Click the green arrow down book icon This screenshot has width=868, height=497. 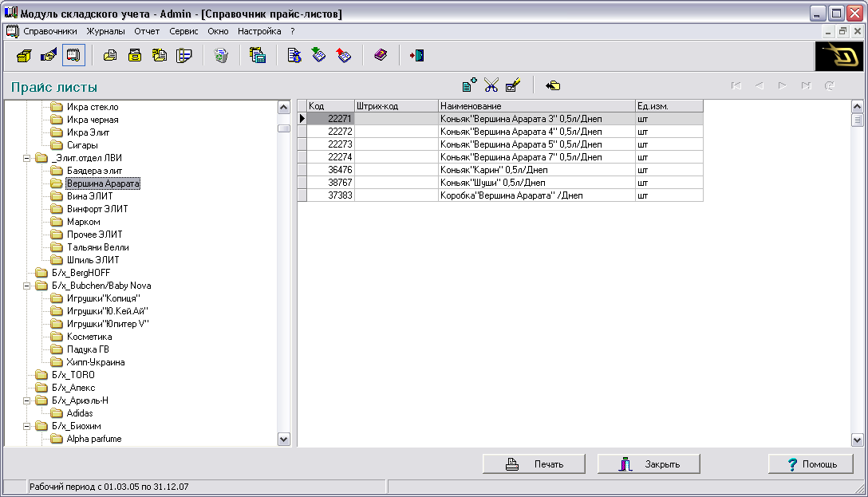point(319,55)
